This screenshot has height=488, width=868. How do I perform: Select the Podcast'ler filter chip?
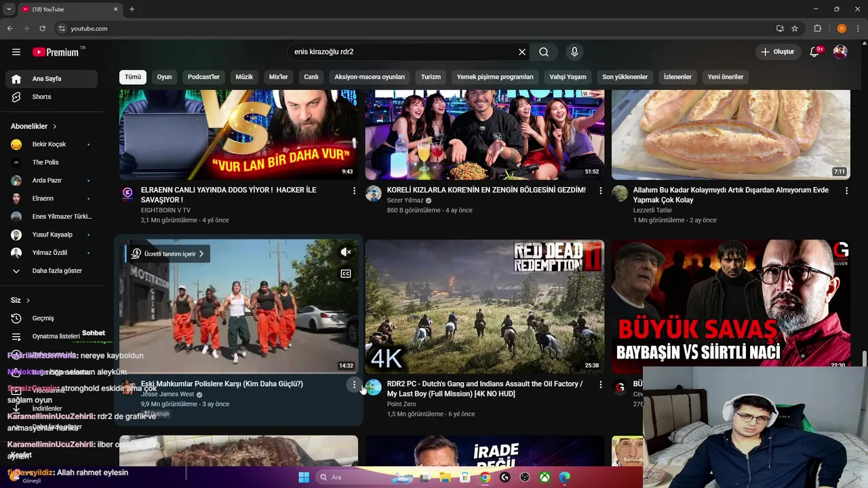point(203,77)
